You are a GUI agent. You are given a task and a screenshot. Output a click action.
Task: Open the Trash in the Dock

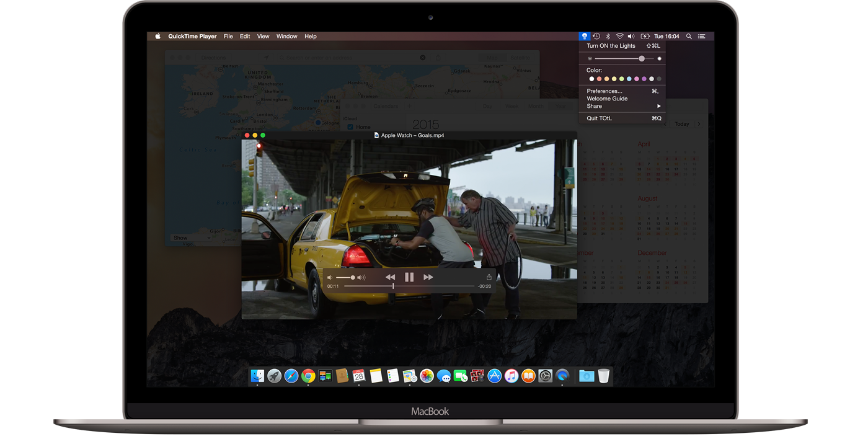point(603,376)
